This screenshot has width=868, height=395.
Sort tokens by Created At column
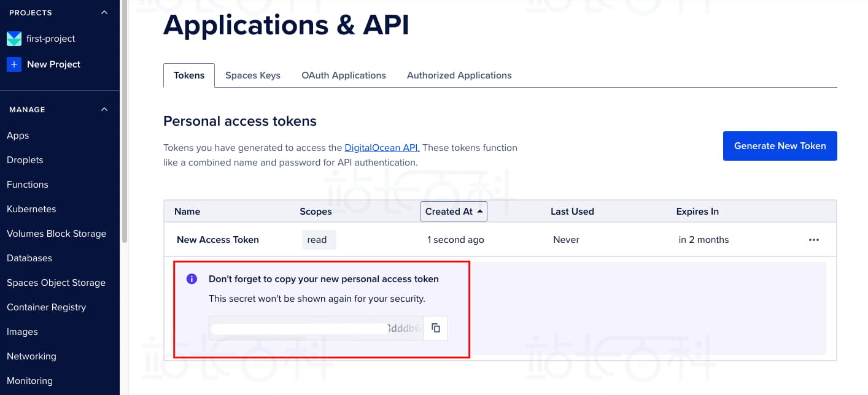pyautogui.click(x=454, y=212)
